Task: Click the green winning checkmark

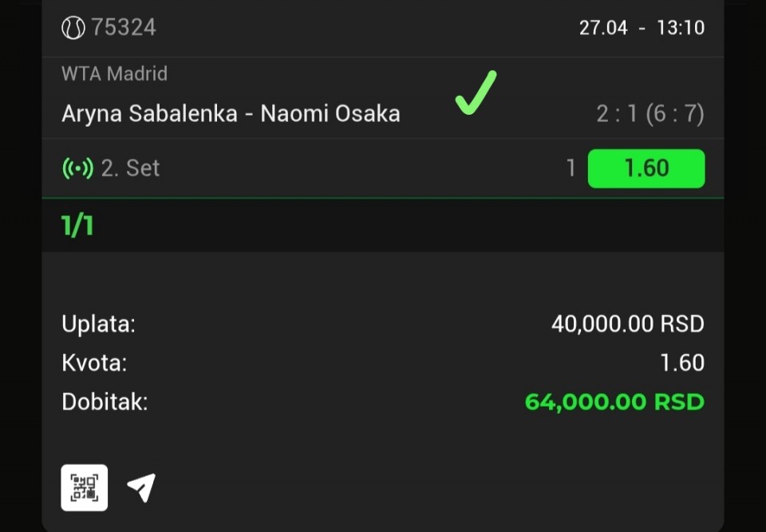Action: [x=476, y=93]
